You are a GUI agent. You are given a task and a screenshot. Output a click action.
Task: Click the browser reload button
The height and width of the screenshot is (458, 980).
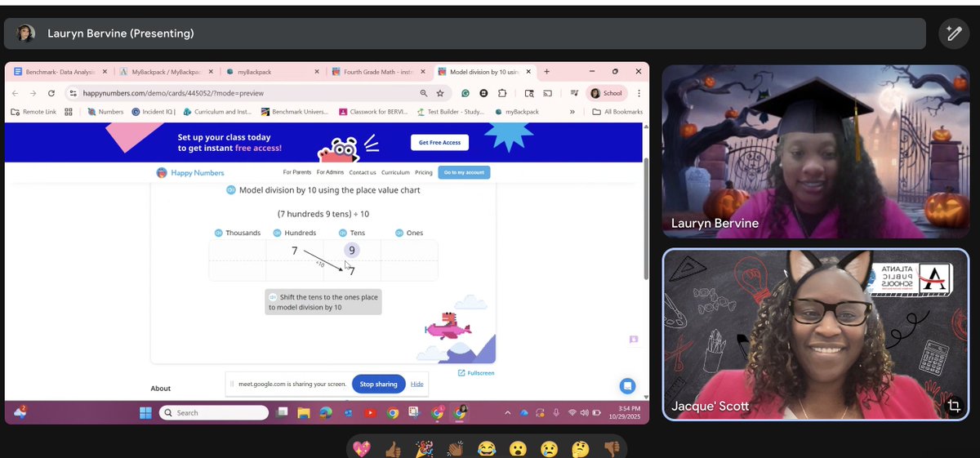[x=51, y=93]
